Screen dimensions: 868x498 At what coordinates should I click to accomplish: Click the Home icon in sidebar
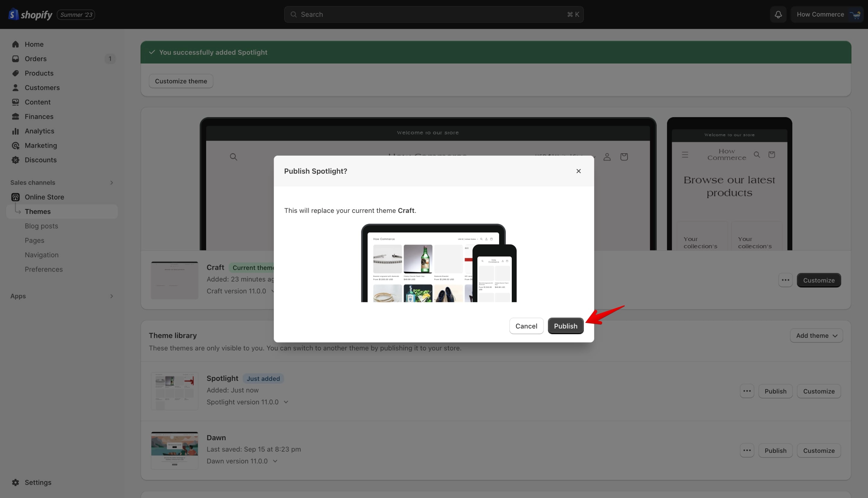point(15,44)
